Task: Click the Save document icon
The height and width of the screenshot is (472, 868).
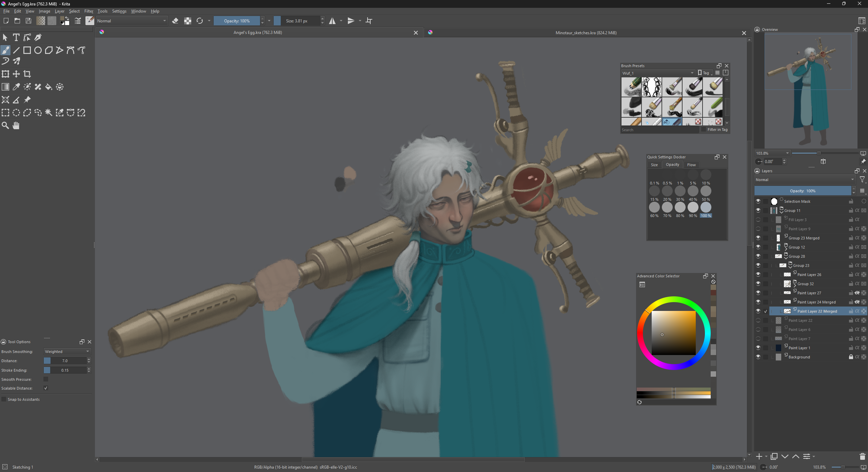Action: pos(28,21)
